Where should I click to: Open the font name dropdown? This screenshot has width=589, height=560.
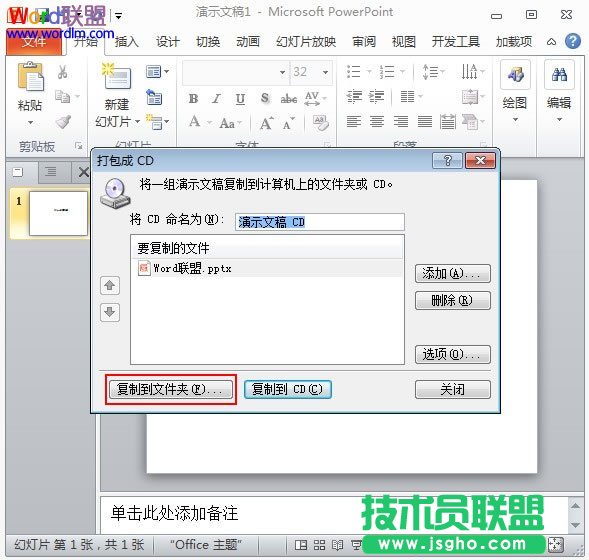(282, 72)
